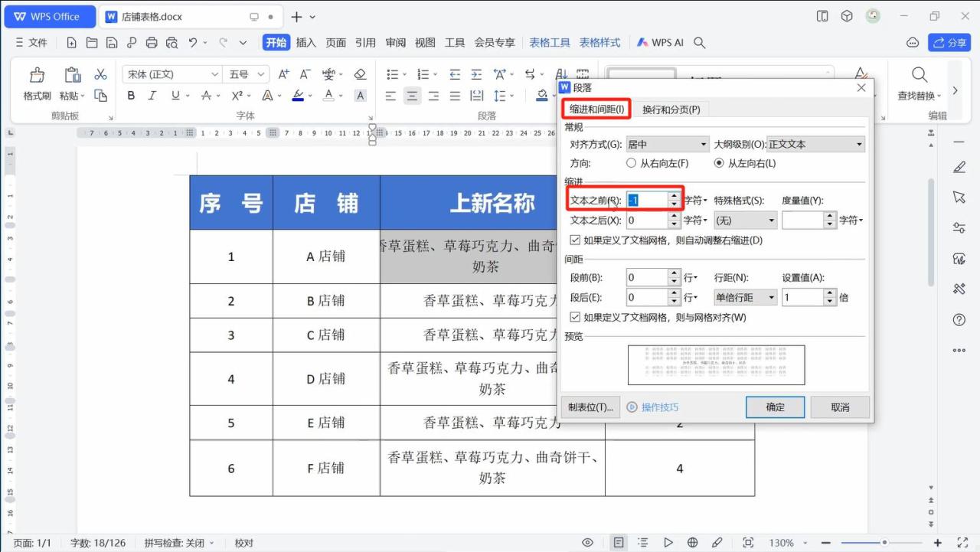Click the 分享 share button
Screen dimensions: 980x552
tap(949, 42)
